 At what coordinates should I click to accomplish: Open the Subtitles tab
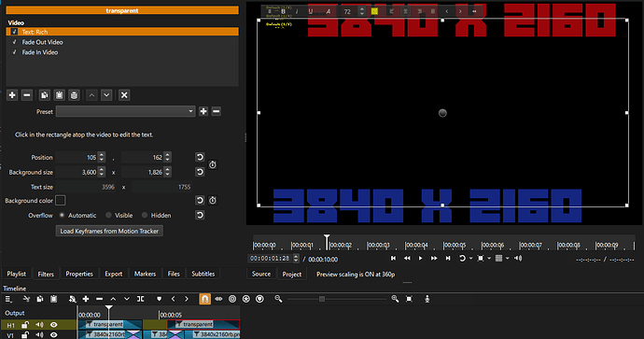coord(203,274)
